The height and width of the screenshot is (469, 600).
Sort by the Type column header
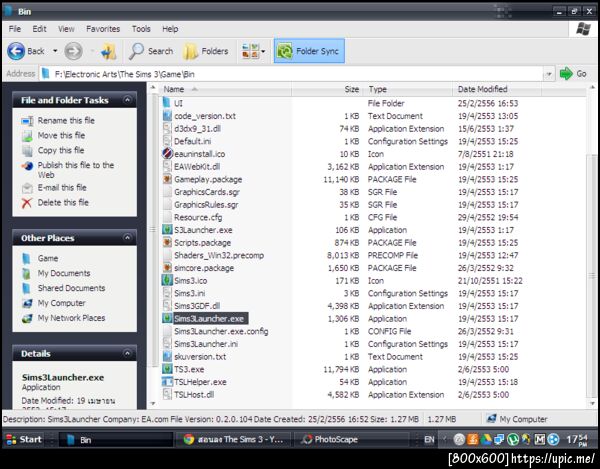[408, 90]
